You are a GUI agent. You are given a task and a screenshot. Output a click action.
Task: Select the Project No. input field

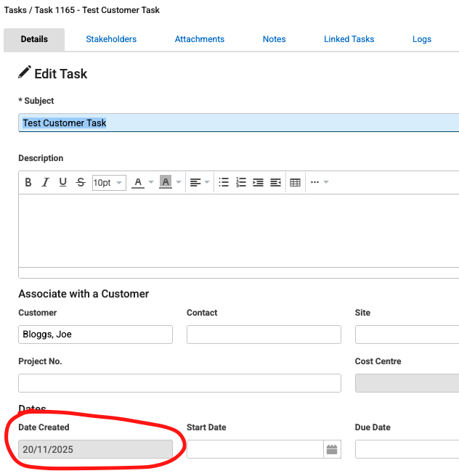179,383
